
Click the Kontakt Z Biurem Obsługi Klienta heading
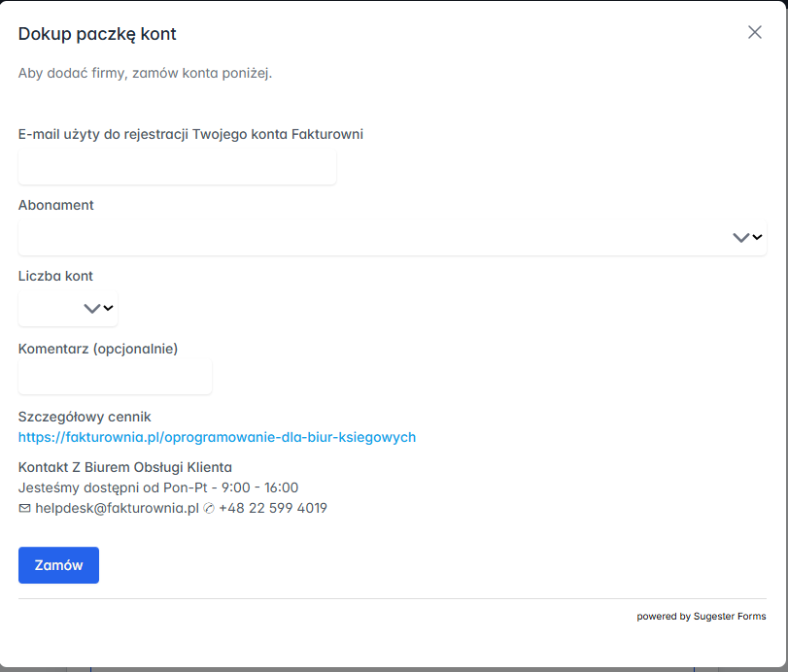click(125, 467)
